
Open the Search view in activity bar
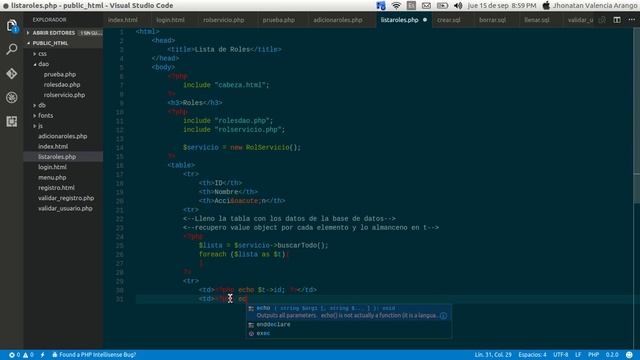coord(12,49)
